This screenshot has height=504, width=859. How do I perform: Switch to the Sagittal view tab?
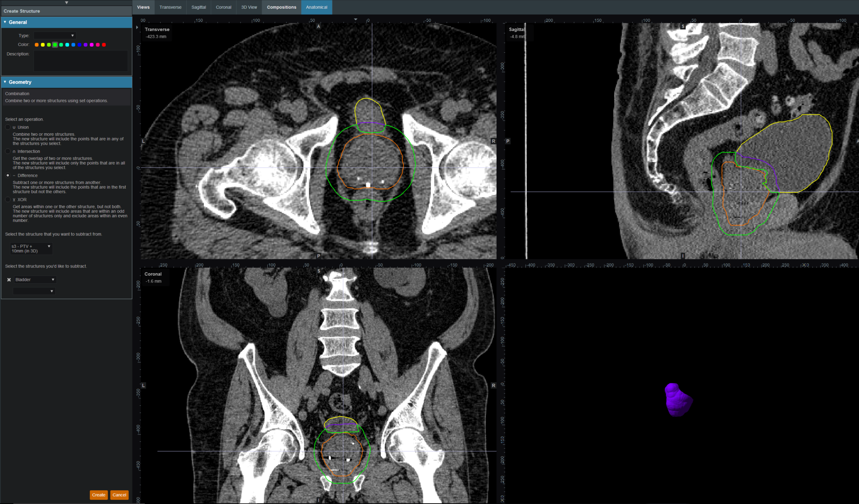(x=199, y=7)
